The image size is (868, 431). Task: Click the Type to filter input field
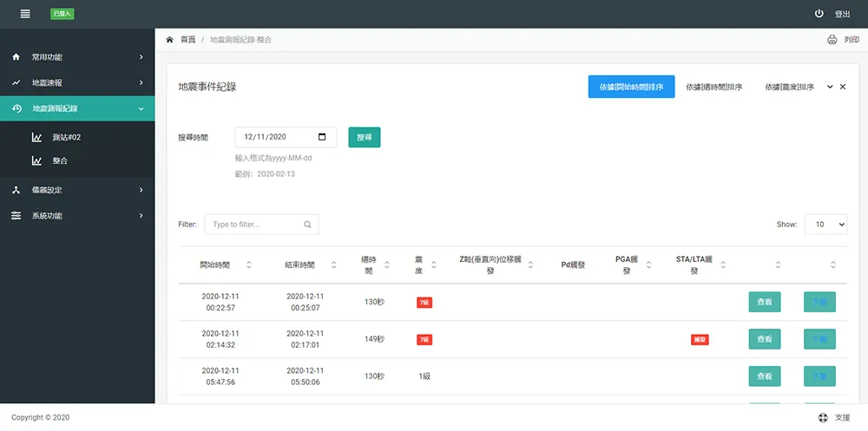point(256,225)
